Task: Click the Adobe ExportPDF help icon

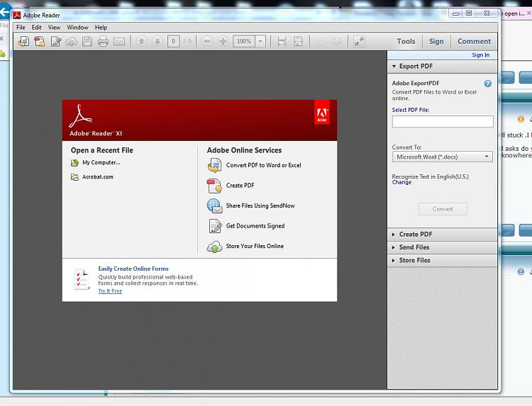Action: (487, 84)
